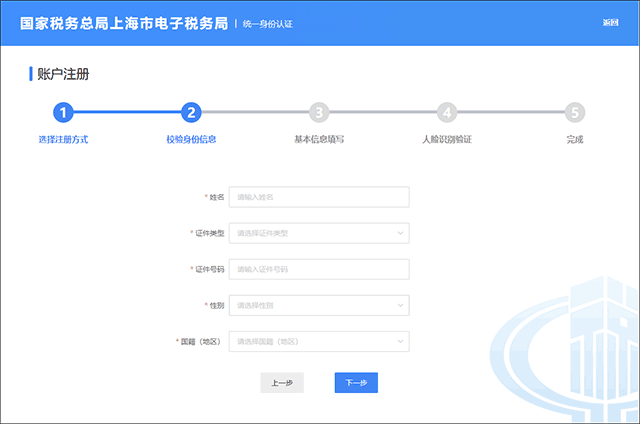Viewport: 640px width, 424px height.
Task: Select the 选择注册方式 step label
Action: (63, 139)
